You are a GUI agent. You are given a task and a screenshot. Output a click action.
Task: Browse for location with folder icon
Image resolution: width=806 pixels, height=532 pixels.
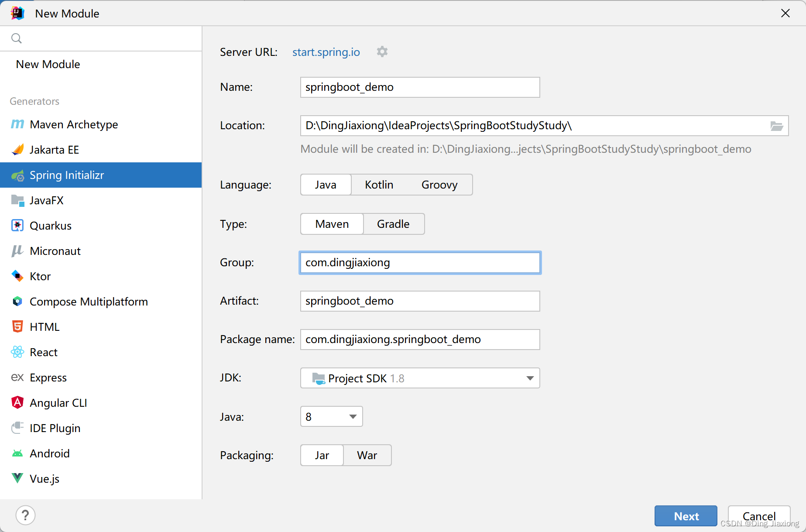777,126
